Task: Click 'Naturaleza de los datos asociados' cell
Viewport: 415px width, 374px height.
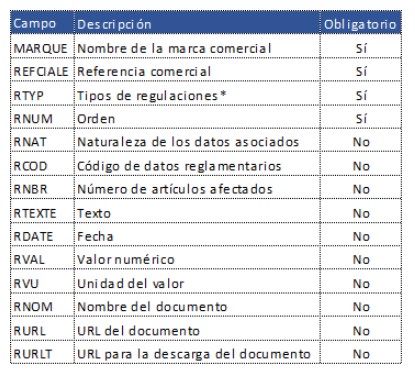Action: (x=197, y=141)
